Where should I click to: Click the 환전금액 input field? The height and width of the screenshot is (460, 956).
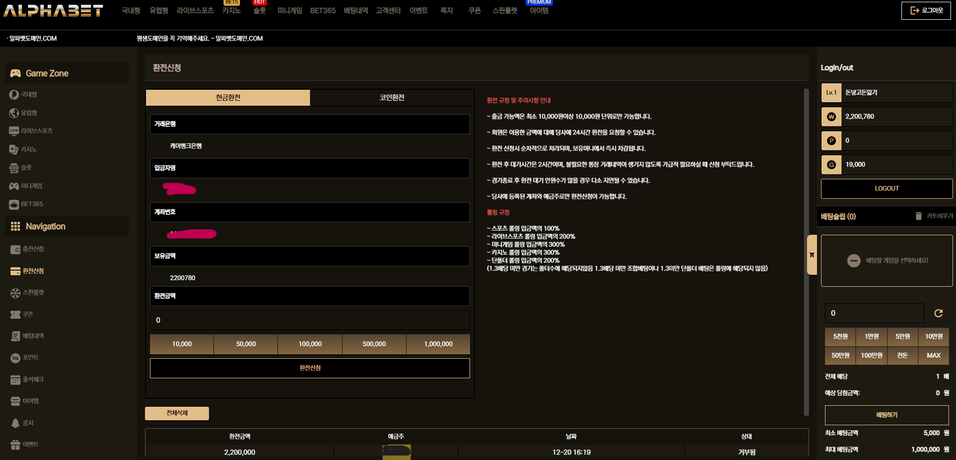point(309,320)
